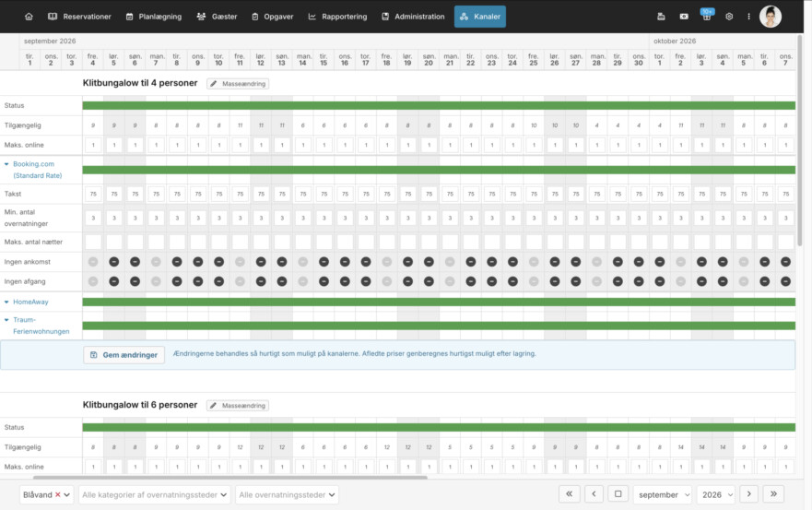The image size is (812, 510).
Task: Expand the HomeAway channel row
Action: 6,302
